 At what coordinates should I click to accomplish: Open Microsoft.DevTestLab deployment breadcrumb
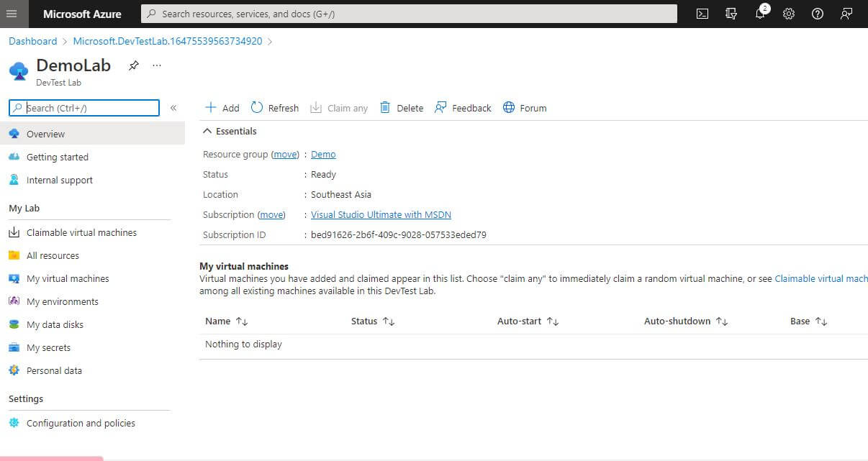(168, 42)
